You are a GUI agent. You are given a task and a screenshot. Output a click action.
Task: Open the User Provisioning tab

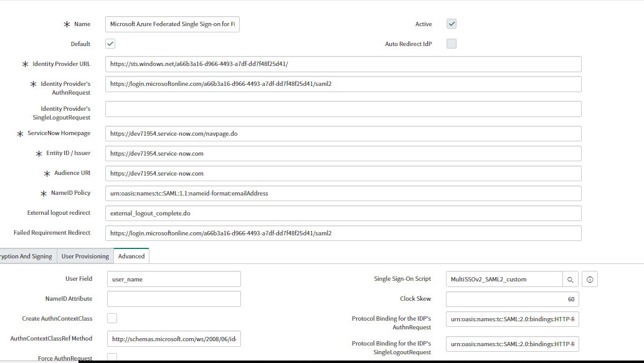(85, 255)
